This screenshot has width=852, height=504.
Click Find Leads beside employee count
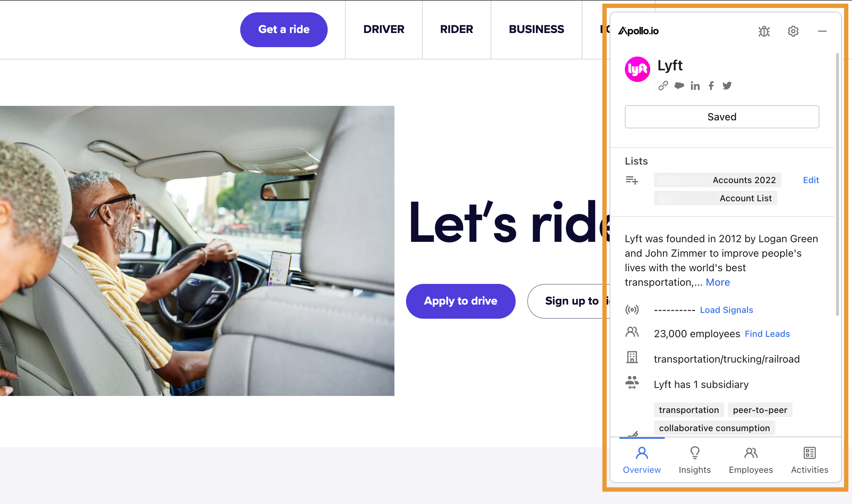[x=767, y=334]
